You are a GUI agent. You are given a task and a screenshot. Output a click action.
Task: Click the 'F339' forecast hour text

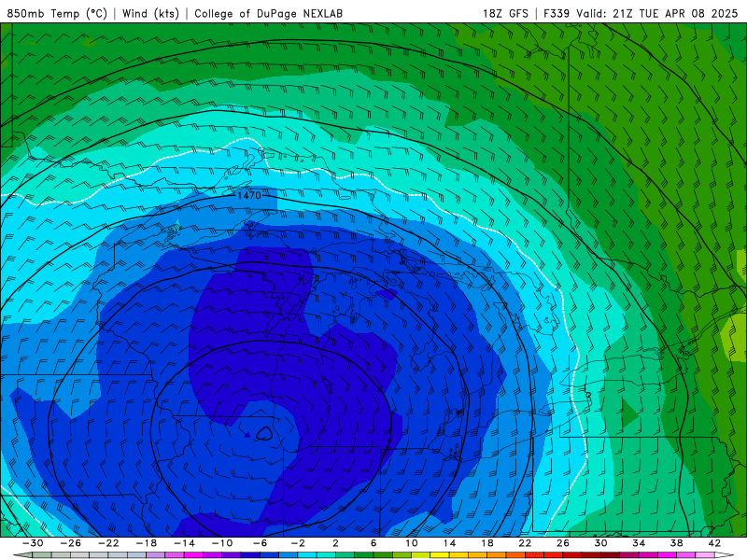pos(557,13)
